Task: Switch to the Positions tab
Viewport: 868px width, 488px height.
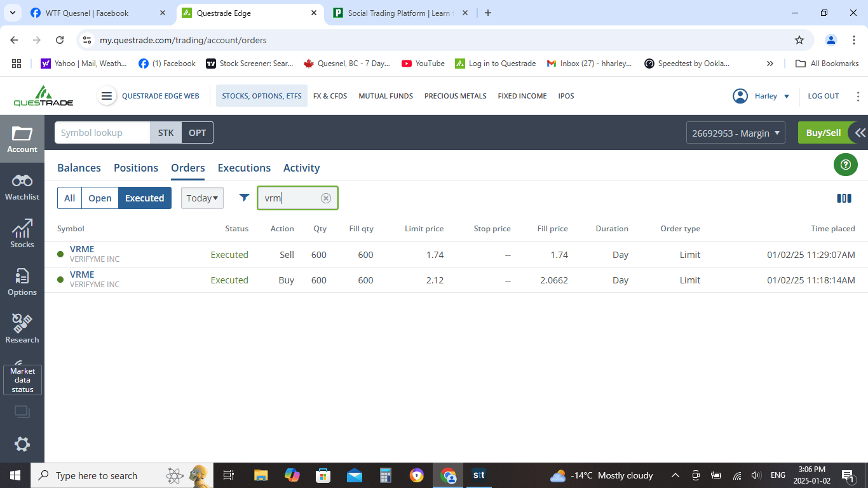Action: coord(136,168)
